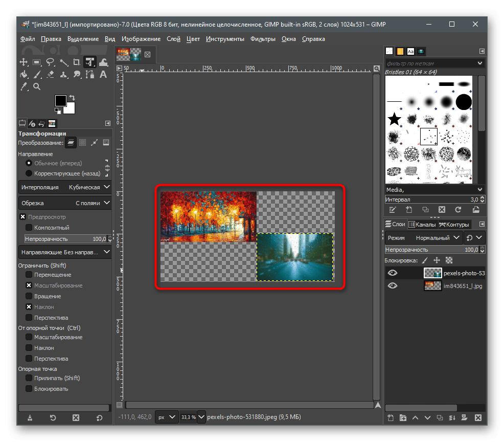This screenshot has width=504, height=442.
Task: Select the Smudge tool
Action: (x=77, y=75)
